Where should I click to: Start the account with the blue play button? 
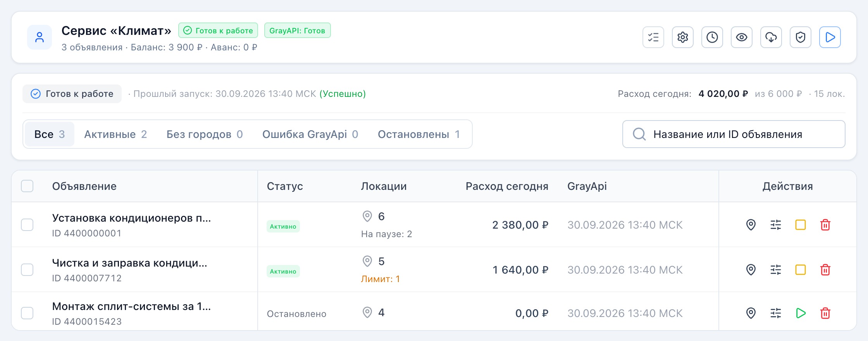coord(830,37)
